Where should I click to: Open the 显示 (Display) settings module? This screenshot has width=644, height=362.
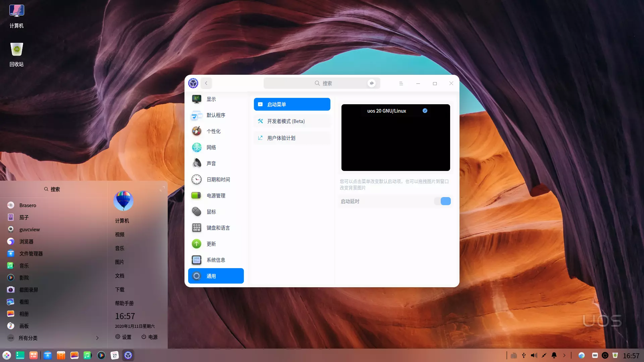point(211,99)
